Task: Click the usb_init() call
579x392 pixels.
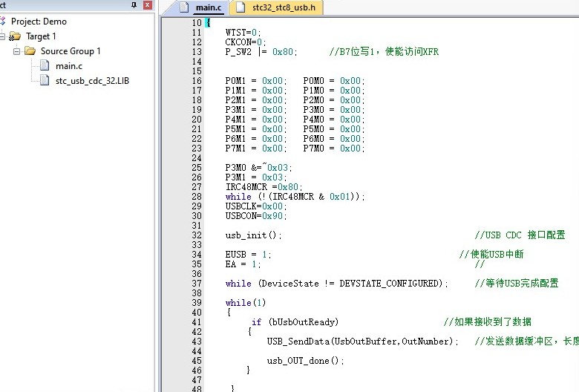Action: tap(253, 235)
